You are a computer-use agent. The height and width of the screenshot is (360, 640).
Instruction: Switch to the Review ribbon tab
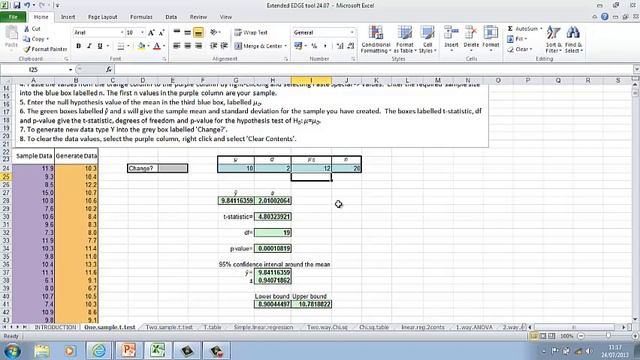coord(198,17)
